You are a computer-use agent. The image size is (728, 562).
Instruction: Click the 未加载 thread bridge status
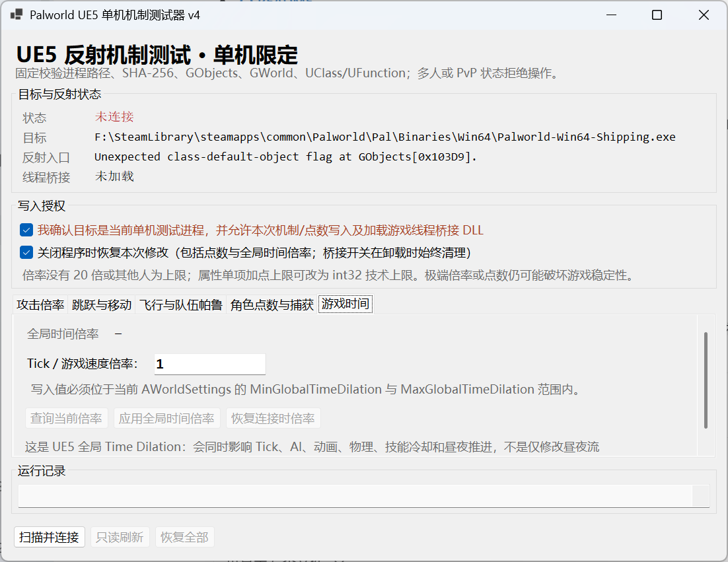pos(114,176)
